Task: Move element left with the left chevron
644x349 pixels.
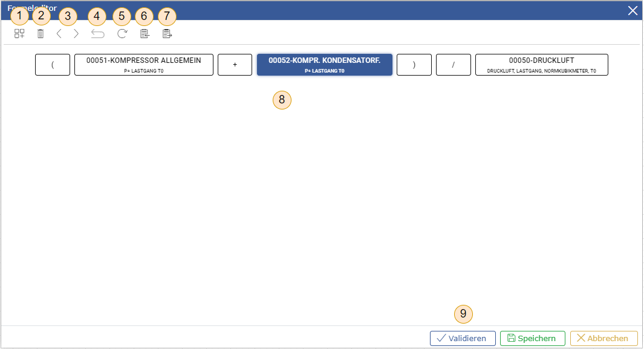Action: tap(59, 34)
